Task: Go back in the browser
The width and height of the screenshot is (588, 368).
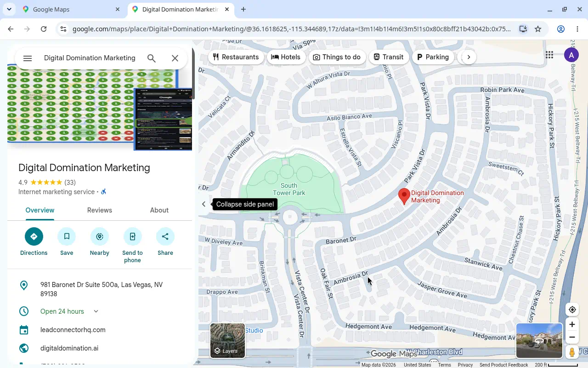Action: click(11, 29)
